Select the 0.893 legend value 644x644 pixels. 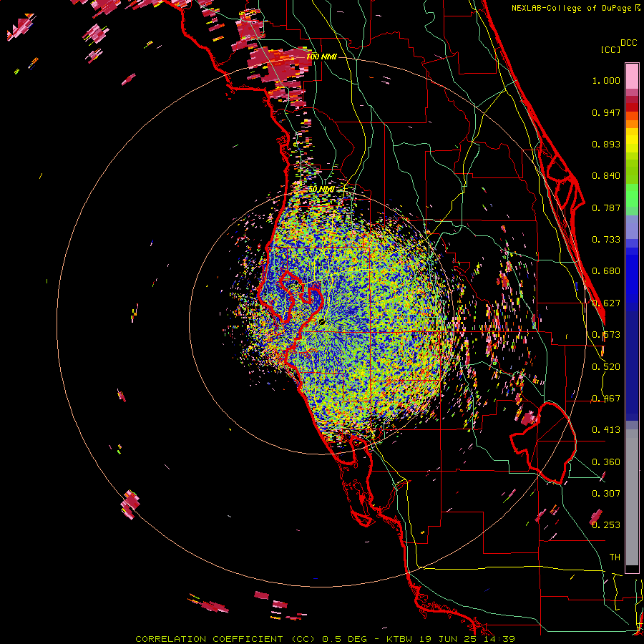tap(606, 144)
